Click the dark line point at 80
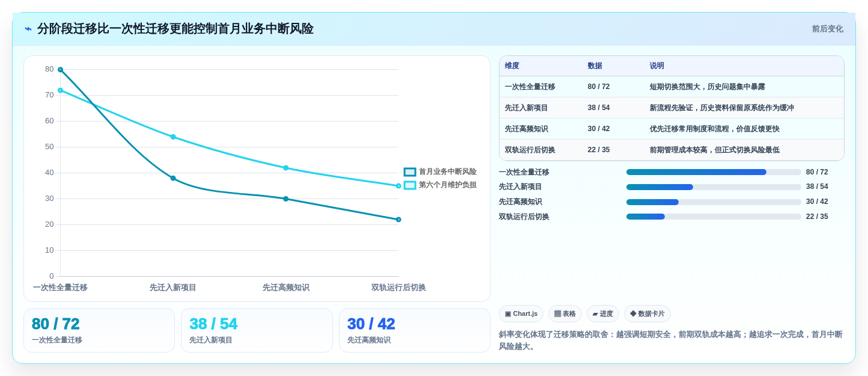 coord(60,70)
